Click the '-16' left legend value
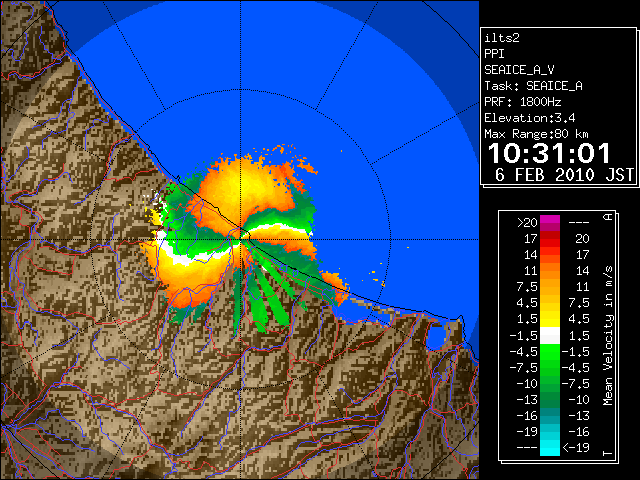The image size is (640, 480). pyautogui.click(x=527, y=416)
